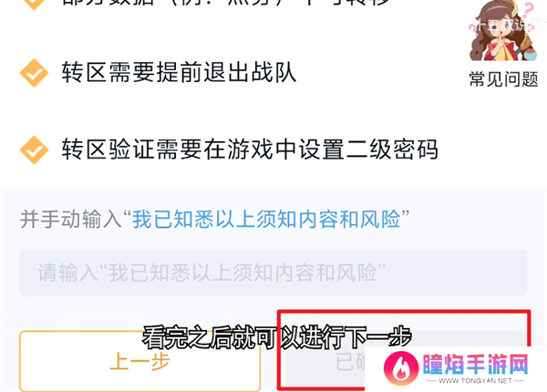547x392 pixels.
Task: Click the partially visible top orange check icon
Action: pos(34,5)
